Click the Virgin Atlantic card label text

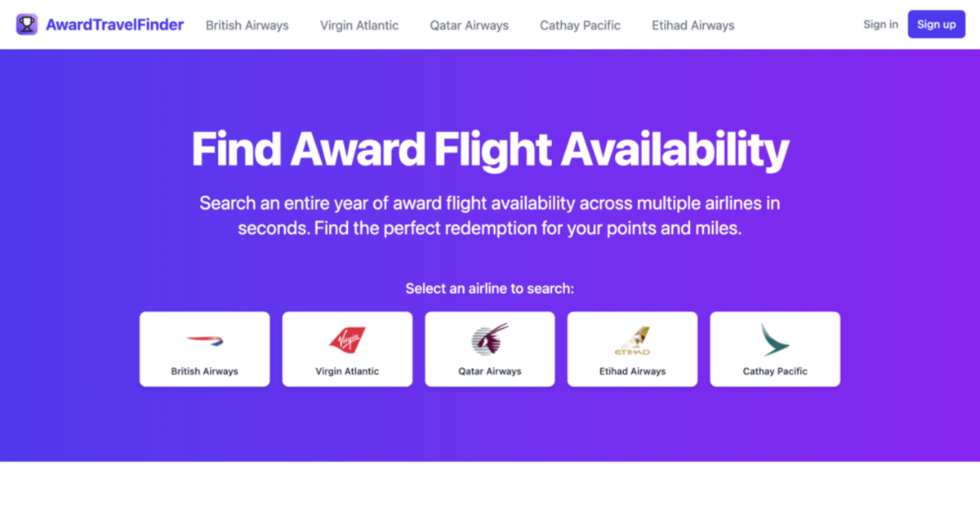[x=347, y=371]
